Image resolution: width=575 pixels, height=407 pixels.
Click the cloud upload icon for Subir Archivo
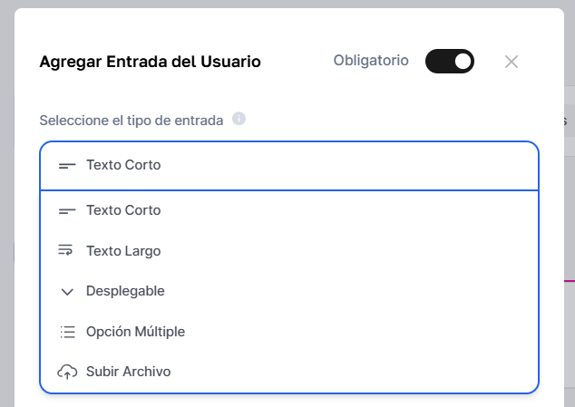point(67,372)
